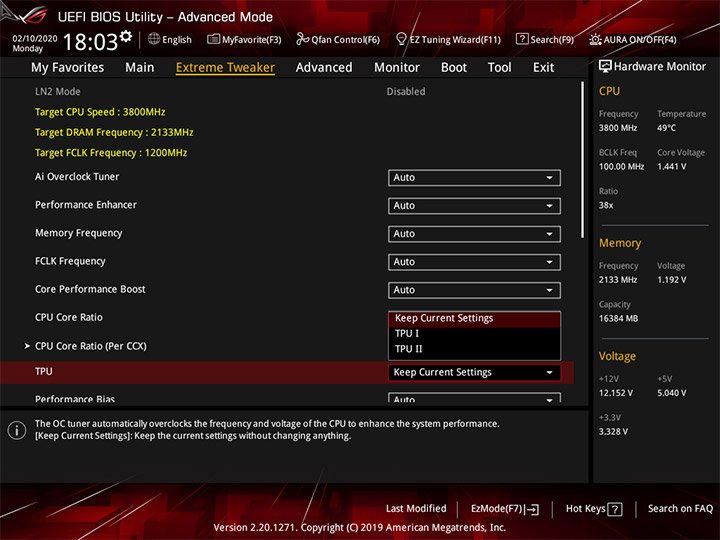The height and width of the screenshot is (540, 720).
Task: Click the BCLK Freq 100.00 MHz value
Action: (x=621, y=167)
